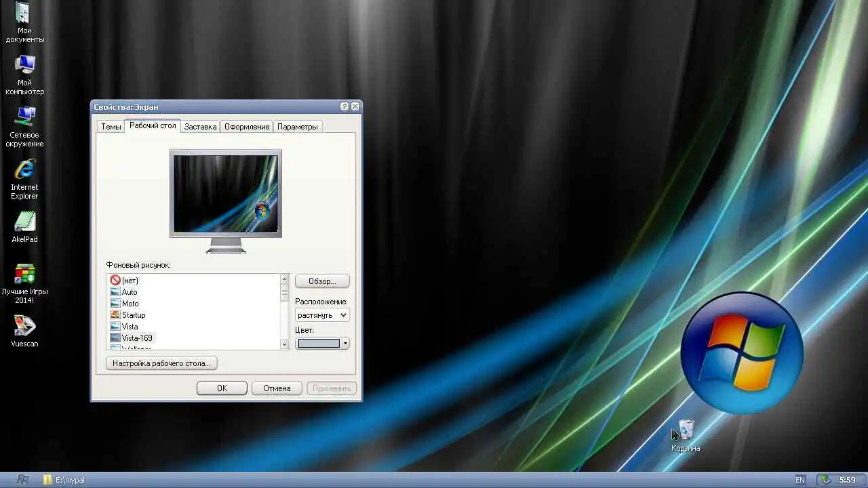Click the EN language indicator in the tray

coord(800,480)
